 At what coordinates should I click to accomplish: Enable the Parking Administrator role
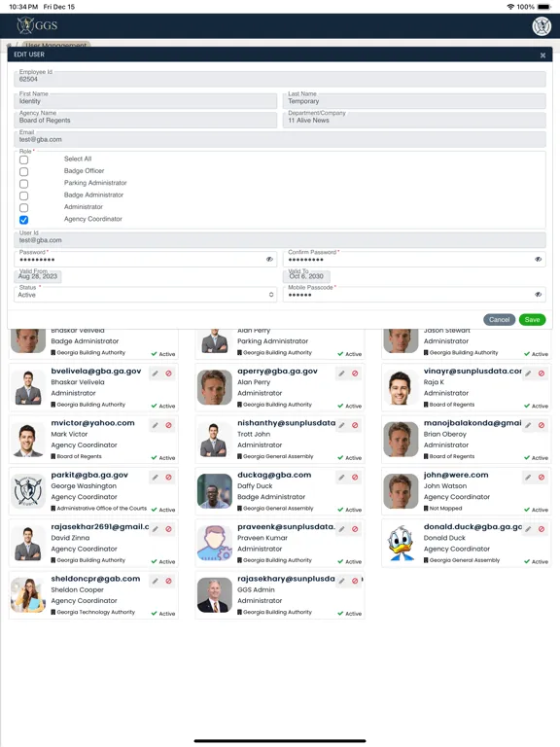23,184
